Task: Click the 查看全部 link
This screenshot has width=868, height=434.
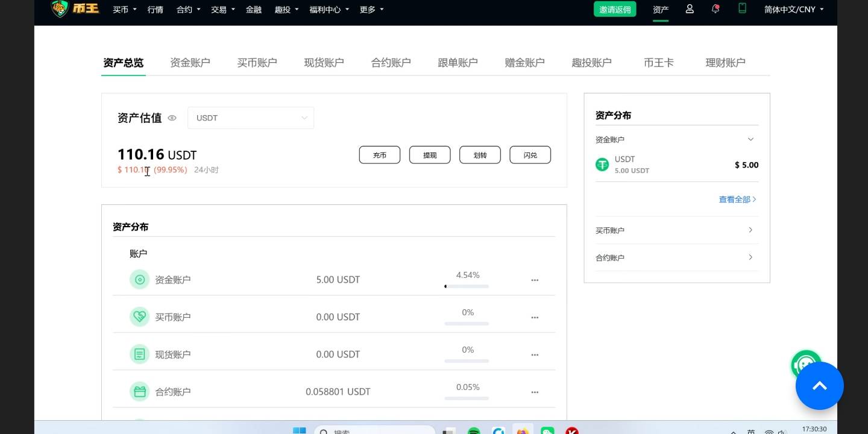Action: tap(737, 200)
